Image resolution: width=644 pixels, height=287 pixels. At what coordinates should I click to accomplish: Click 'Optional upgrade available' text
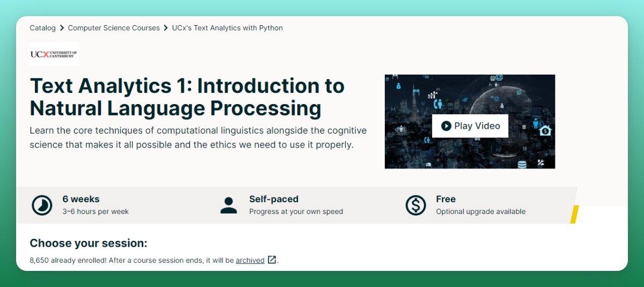pos(481,211)
